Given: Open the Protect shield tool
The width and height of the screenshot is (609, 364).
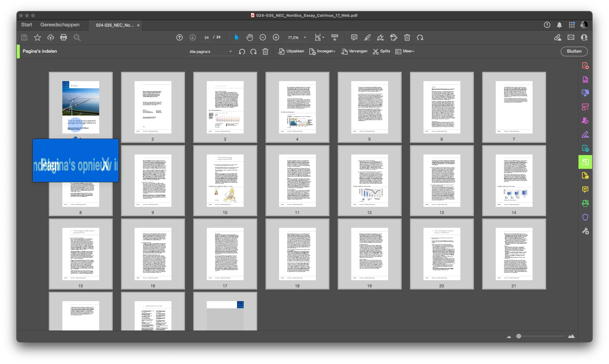Looking at the screenshot, I should point(585,217).
